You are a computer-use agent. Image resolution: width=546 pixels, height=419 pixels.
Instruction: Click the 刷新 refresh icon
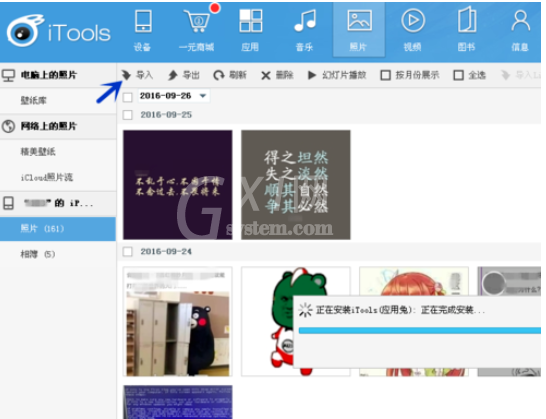(219, 75)
